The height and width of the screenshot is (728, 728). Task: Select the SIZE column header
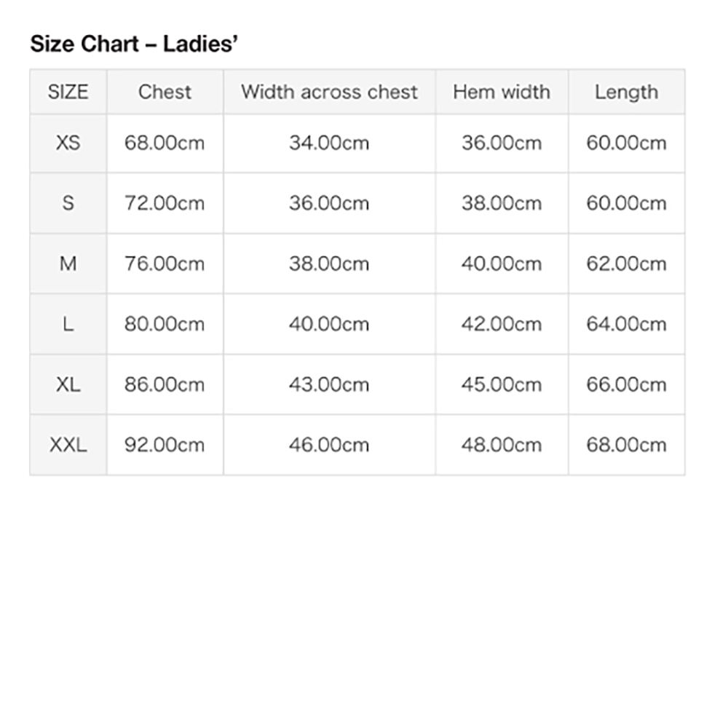point(68,92)
